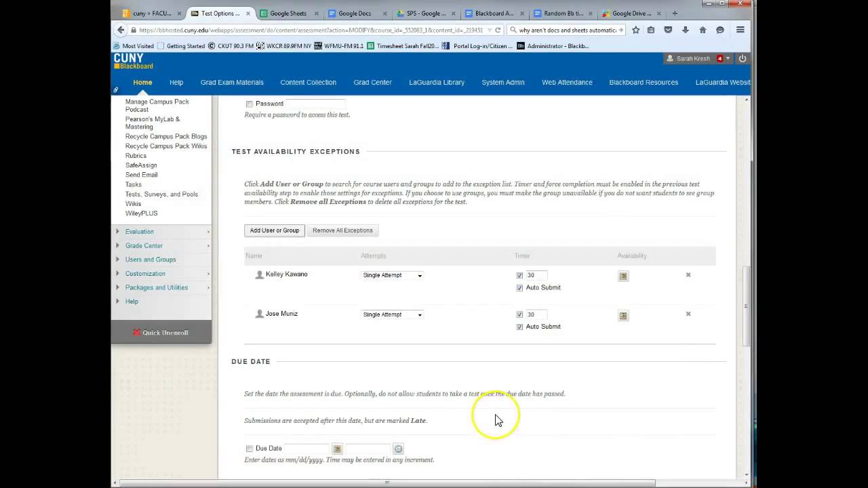Expand the Grade Center menu section
The image size is (868, 488).
tap(144, 245)
